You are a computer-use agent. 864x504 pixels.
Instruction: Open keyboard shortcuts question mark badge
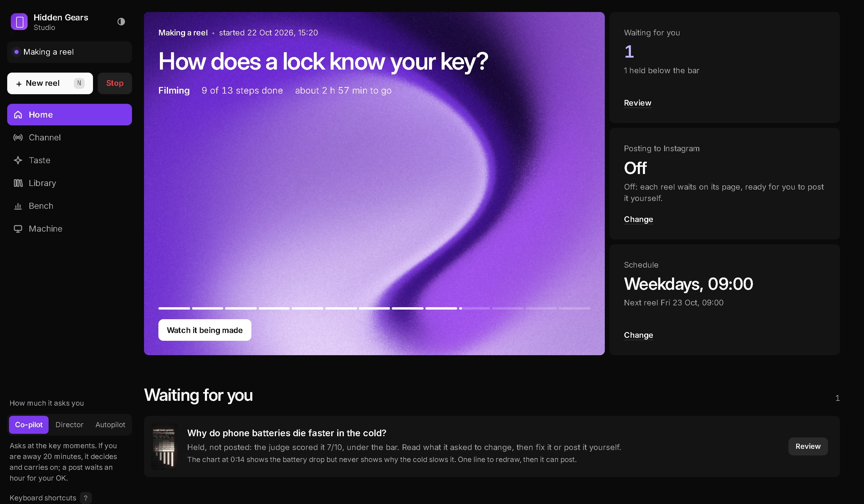86,498
